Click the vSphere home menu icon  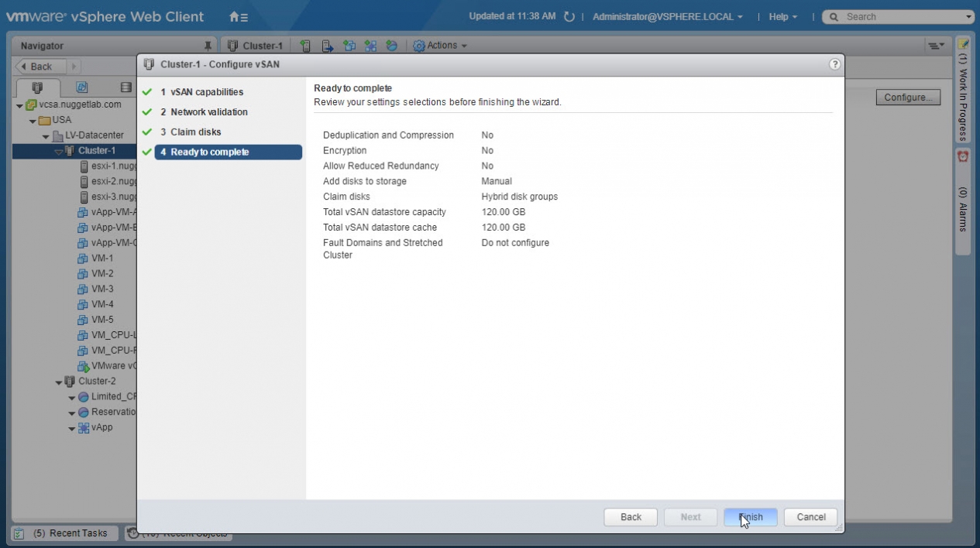point(239,16)
